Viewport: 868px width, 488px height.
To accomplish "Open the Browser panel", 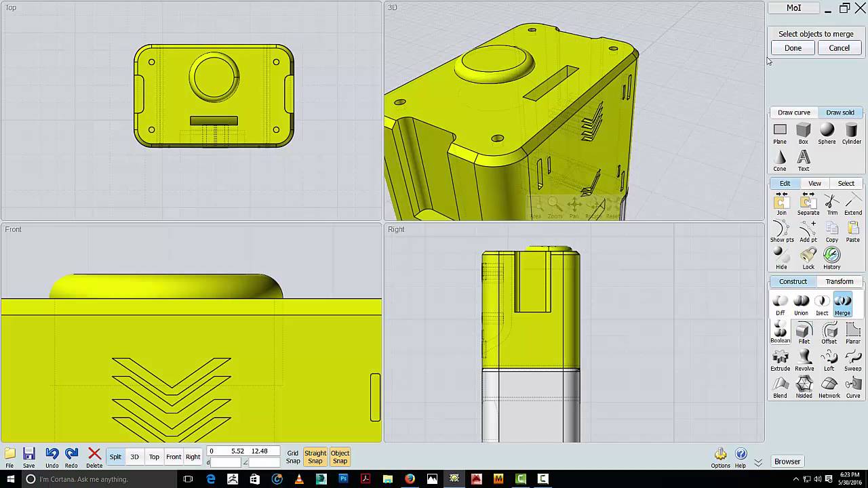I will coord(787,462).
